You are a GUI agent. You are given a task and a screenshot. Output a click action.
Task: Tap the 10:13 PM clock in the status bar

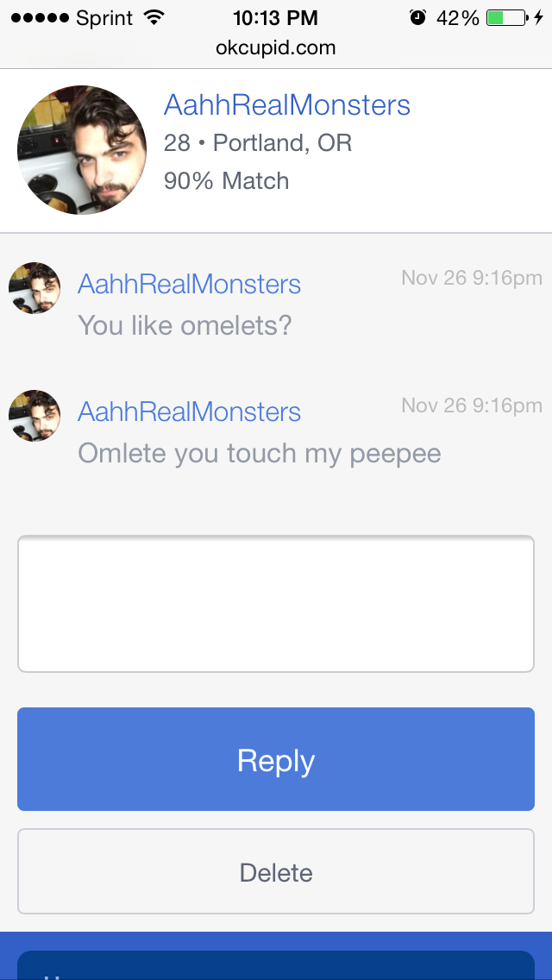275,17
